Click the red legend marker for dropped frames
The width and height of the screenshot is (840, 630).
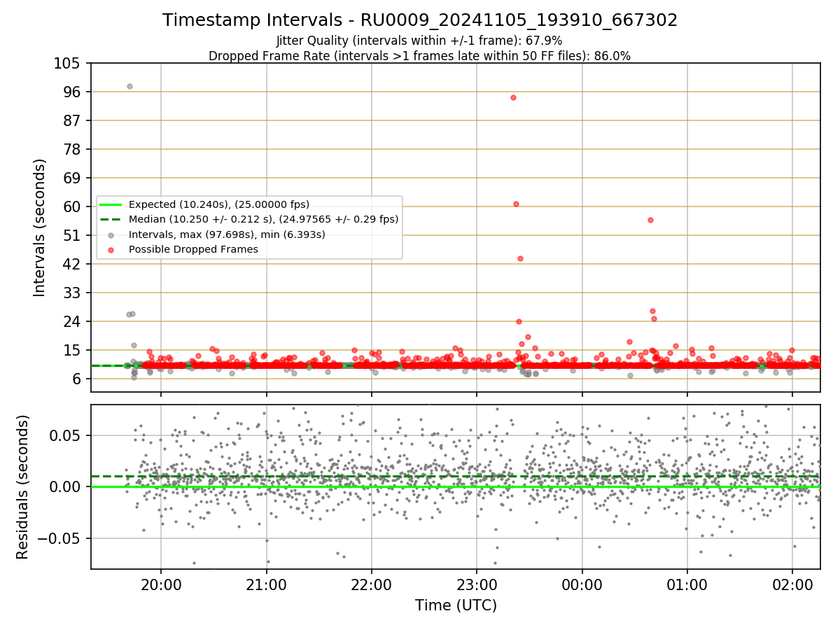click(x=111, y=250)
